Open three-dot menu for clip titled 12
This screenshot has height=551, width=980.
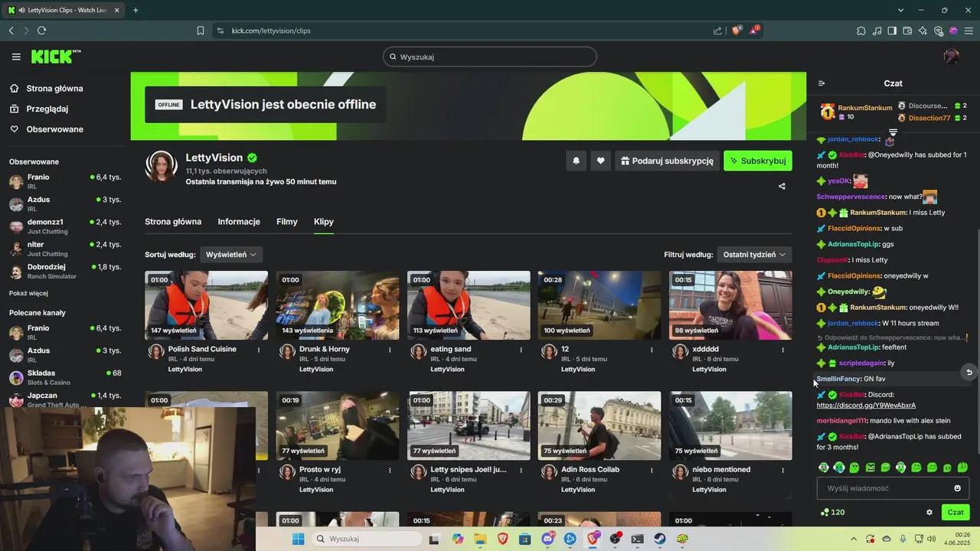(x=652, y=350)
